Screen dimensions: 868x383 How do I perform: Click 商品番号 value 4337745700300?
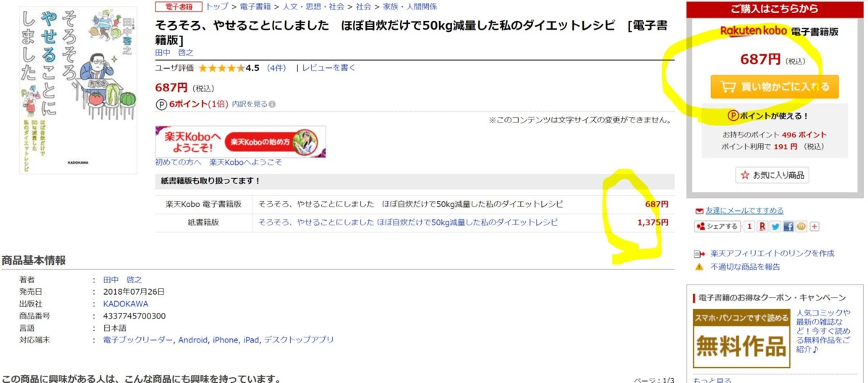click(x=135, y=316)
